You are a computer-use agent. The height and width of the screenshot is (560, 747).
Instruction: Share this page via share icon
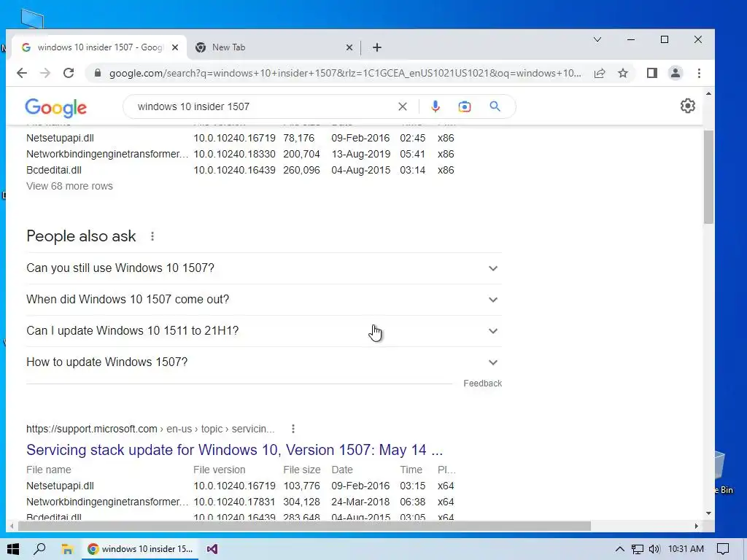600,73
